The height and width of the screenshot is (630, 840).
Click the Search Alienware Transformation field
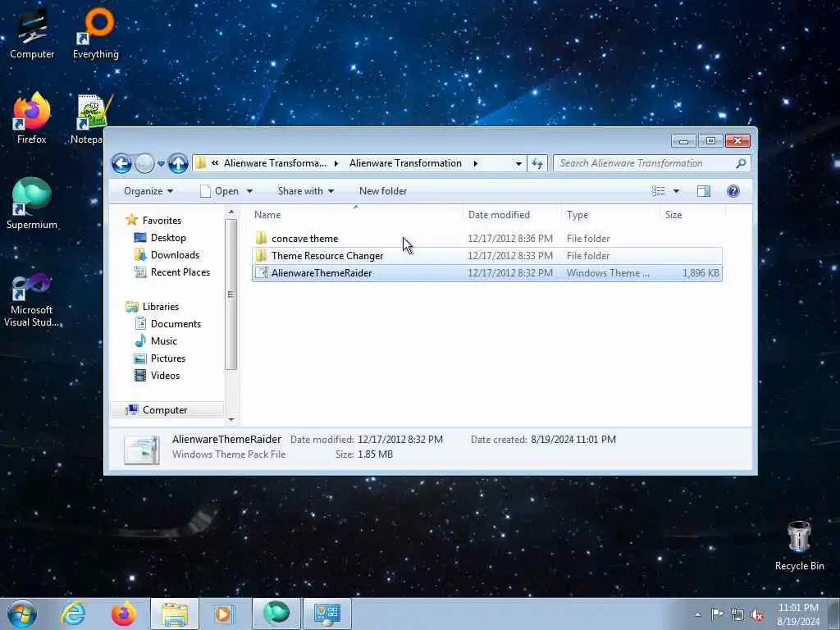pyautogui.click(x=652, y=163)
